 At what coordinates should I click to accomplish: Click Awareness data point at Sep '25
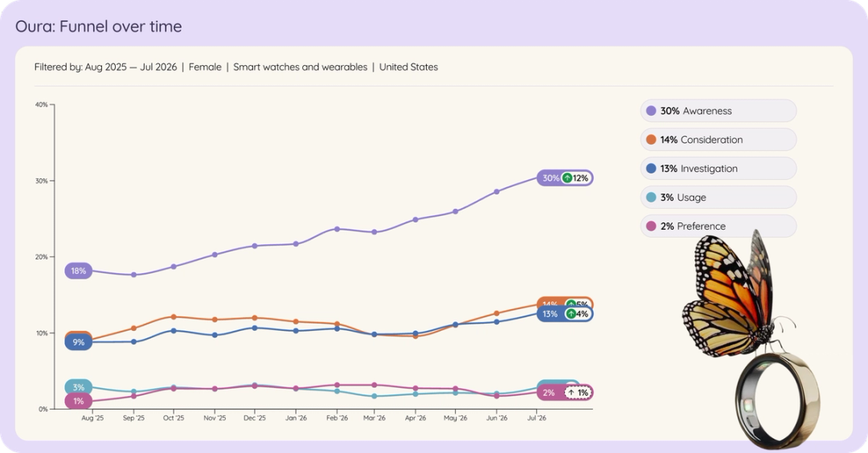pyautogui.click(x=133, y=275)
